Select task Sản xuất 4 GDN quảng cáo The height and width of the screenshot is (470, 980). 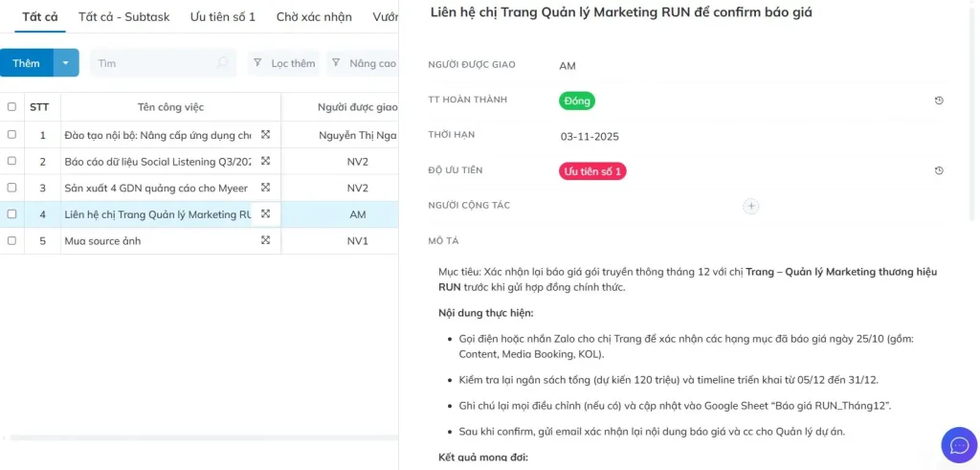[x=156, y=188]
